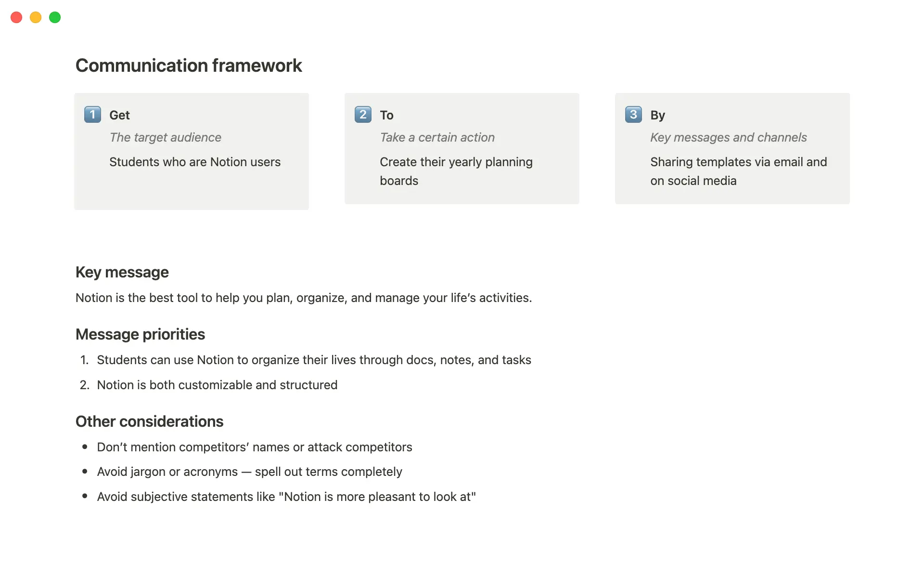This screenshot has width=924, height=578.
Task: Click the blue "1" badge icon
Action: pos(92,115)
